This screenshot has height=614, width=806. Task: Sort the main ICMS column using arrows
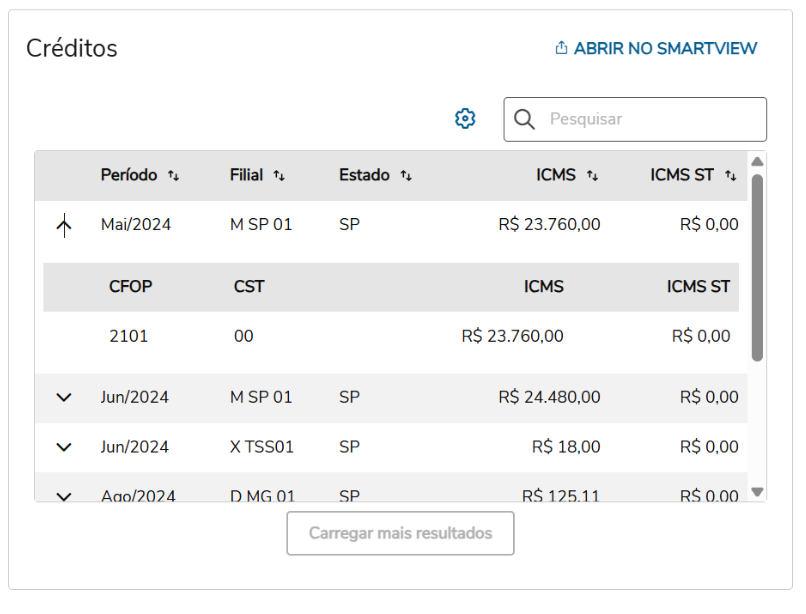tap(592, 176)
